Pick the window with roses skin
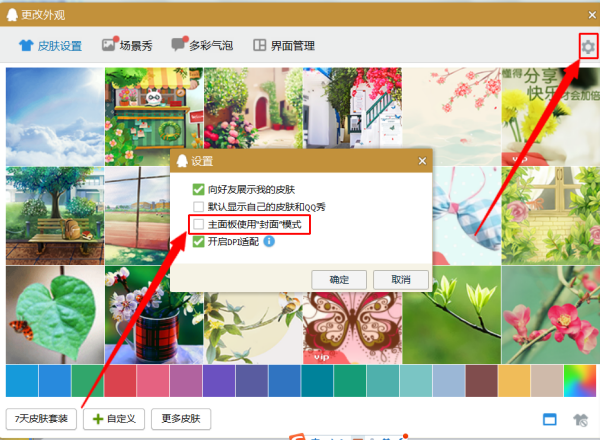Image resolution: width=600 pixels, height=440 pixels. click(551, 216)
